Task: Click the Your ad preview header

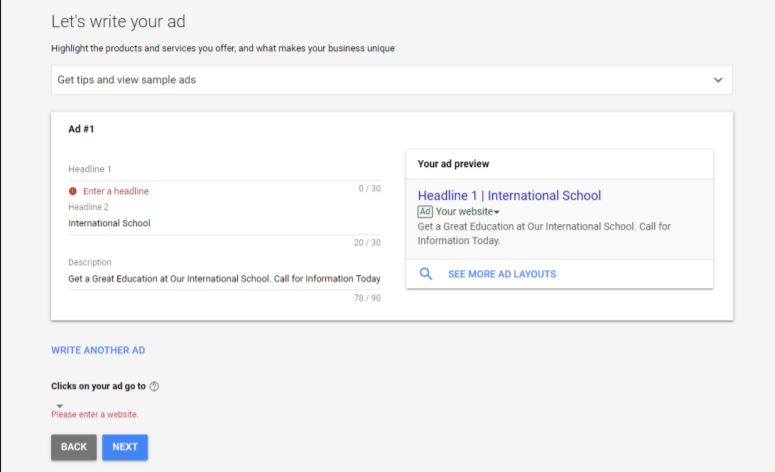Action: coord(453,164)
